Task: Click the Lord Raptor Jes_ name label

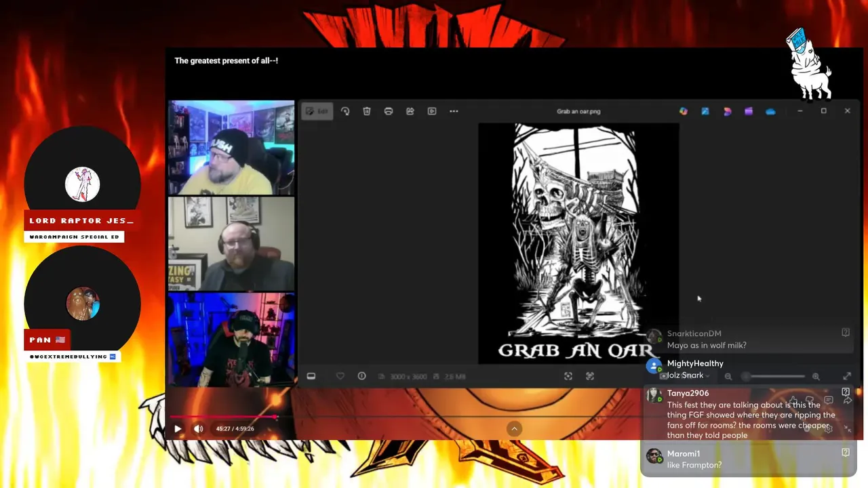Action: (x=81, y=220)
